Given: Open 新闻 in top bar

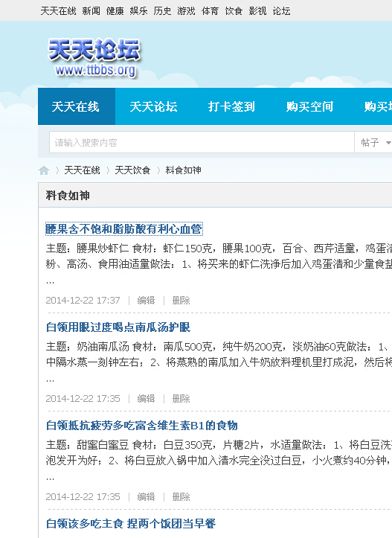Looking at the screenshot, I should pos(91,11).
